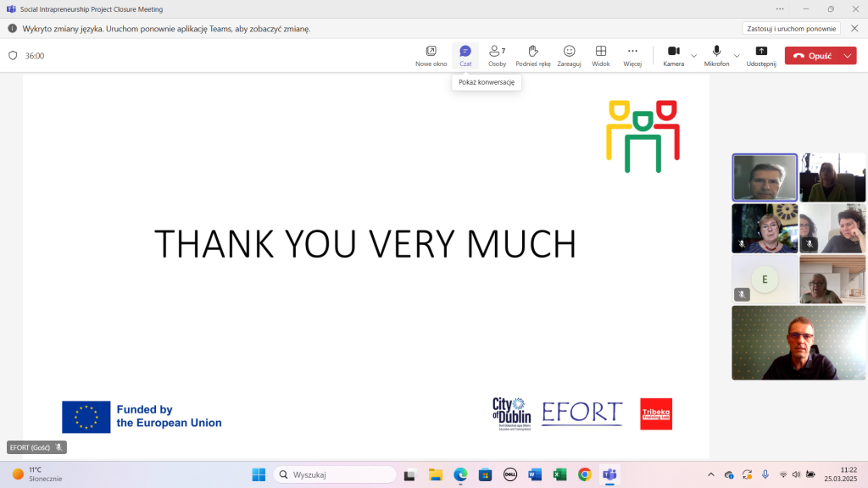
Task: Toggle the Kamera on or off
Action: click(x=674, y=55)
